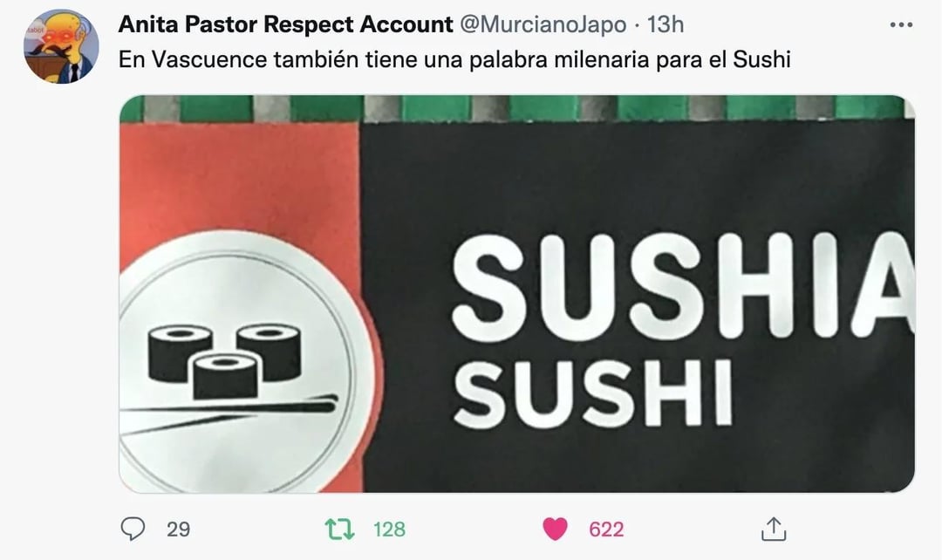Click the 29 replies count
Image resolution: width=942 pixels, height=560 pixels.
click(179, 529)
